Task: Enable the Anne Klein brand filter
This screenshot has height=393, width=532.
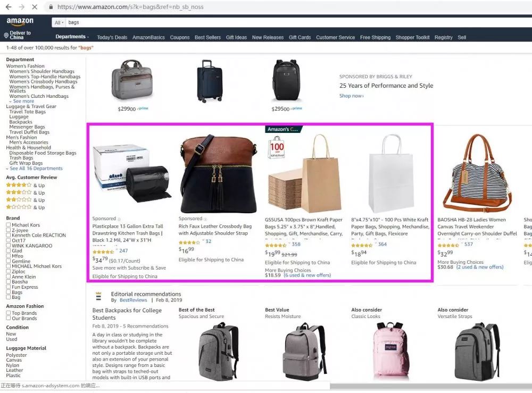Action: pyautogui.click(x=8, y=277)
